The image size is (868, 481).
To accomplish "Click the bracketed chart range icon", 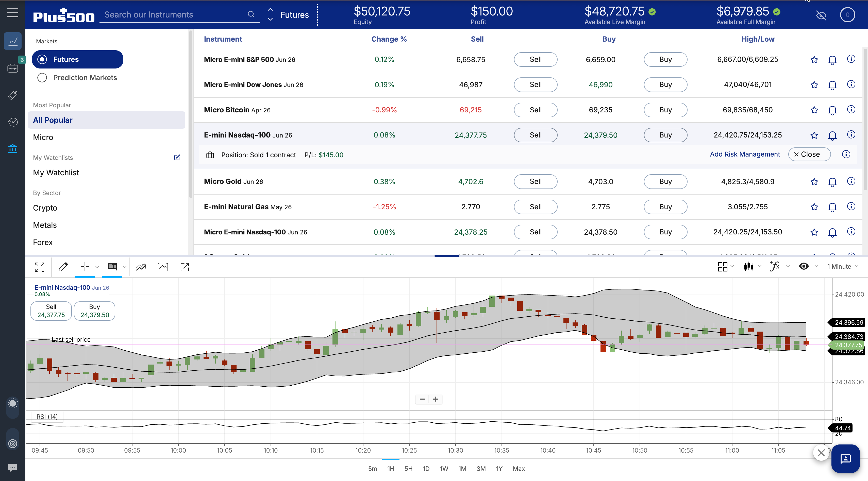I will 163,267.
